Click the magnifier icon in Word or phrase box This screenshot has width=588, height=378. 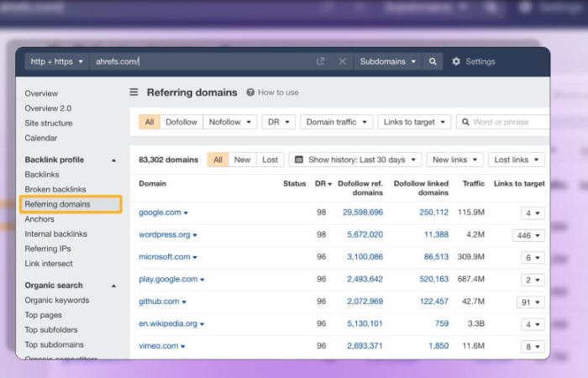465,122
